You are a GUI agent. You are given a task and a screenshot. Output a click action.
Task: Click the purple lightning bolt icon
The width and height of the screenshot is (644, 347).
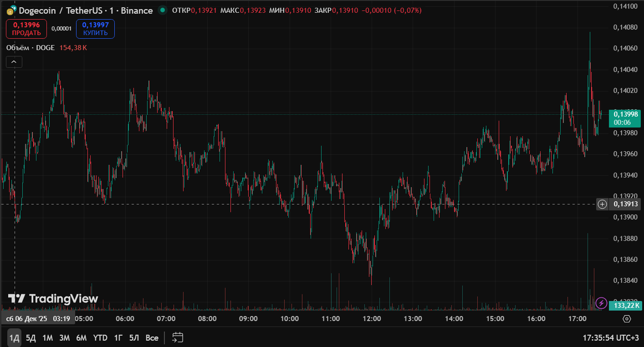[601, 303]
